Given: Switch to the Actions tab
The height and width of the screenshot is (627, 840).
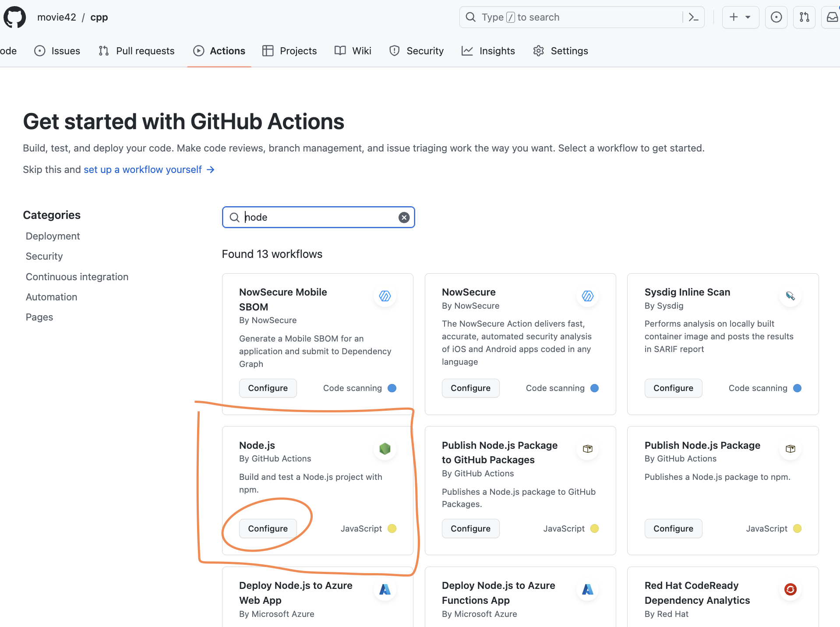Looking at the screenshot, I should 219,51.
